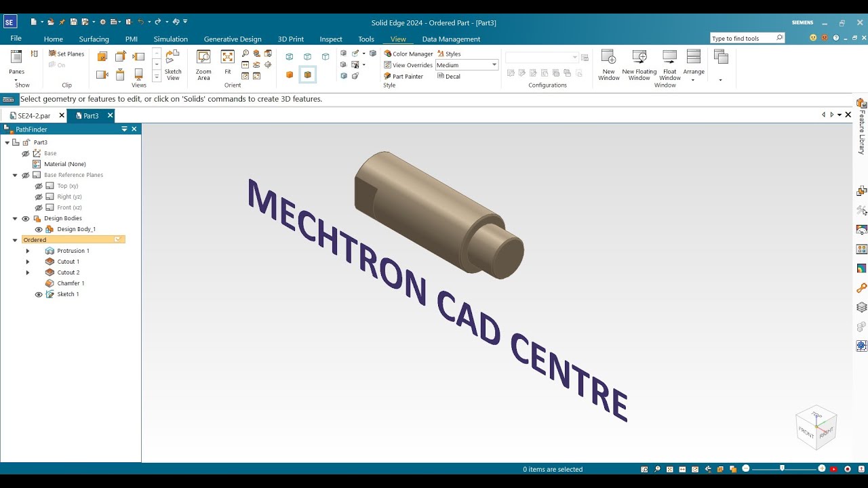Switch to the Home ribbon tab

pyautogui.click(x=54, y=39)
